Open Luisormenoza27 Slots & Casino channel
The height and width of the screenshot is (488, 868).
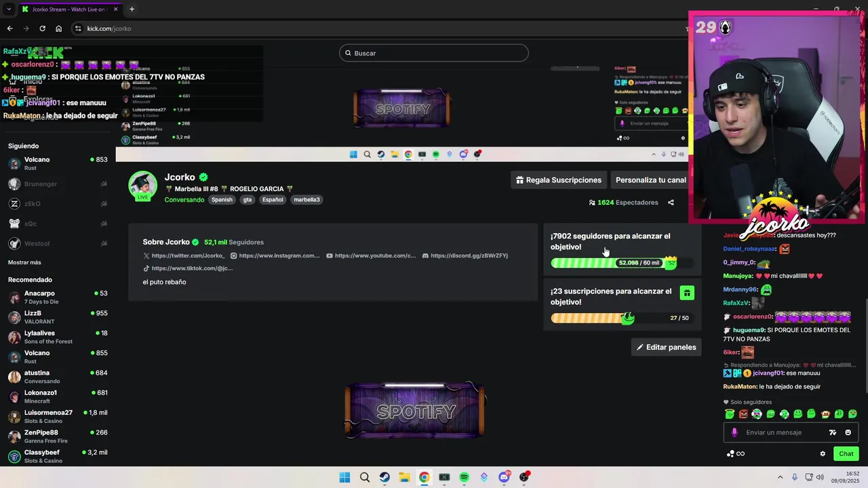coord(58,416)
